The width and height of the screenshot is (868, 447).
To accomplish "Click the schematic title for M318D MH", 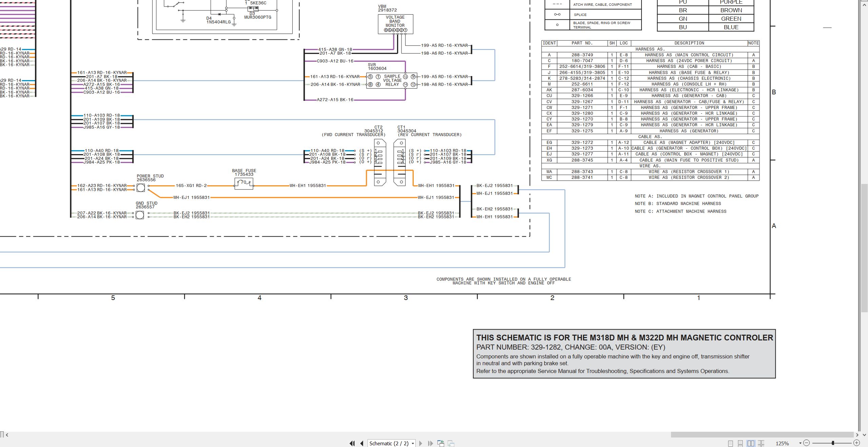I will pos(625,338).
